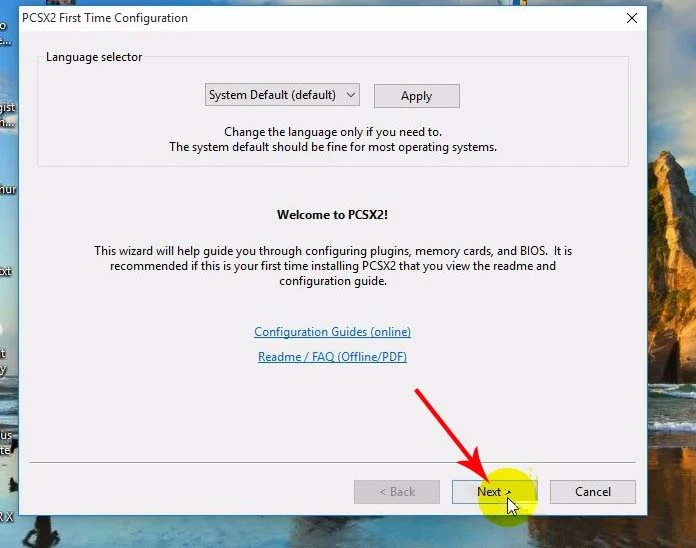696x548 pixels.
Task: Click the Apply button
Action: point(416,96)
